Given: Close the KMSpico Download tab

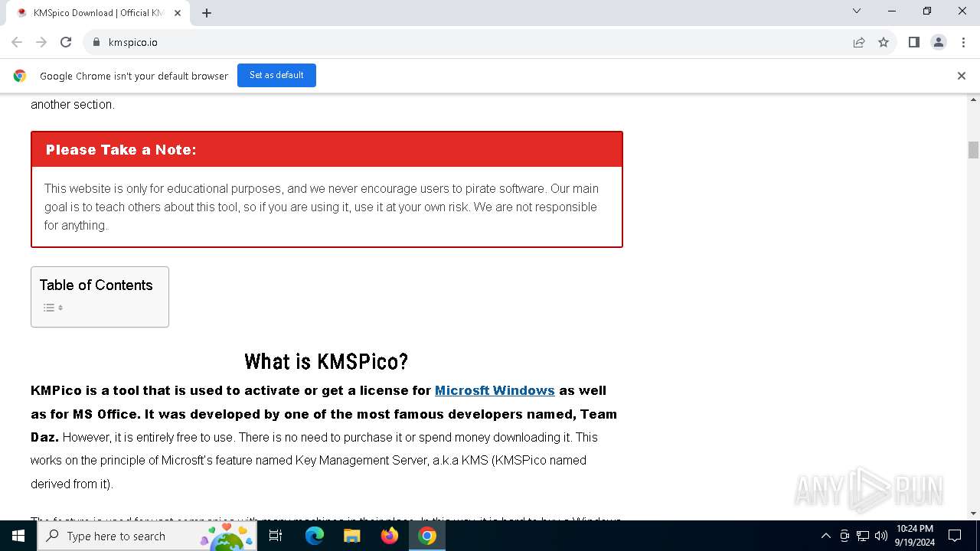Looking at the screenshot, I should [x=178, y=13].
